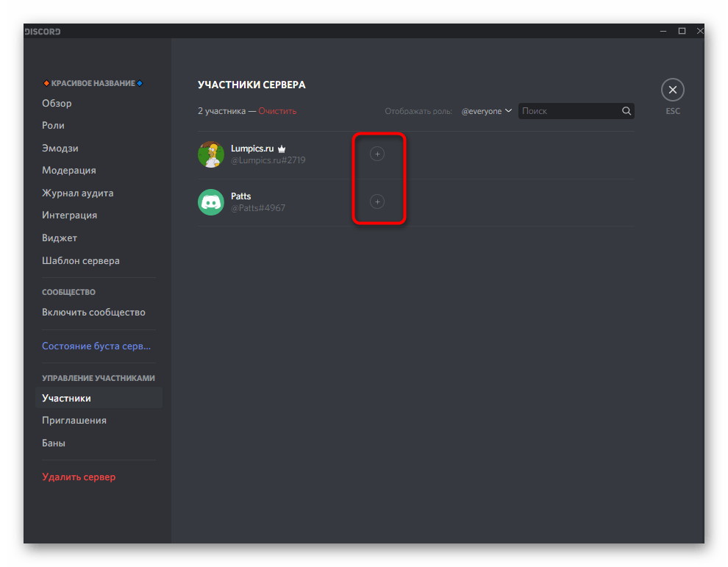Viewport: 728px width, 567px height.
Task: Click the add role plus icon for Patts
Action: [x=377, y=202]
